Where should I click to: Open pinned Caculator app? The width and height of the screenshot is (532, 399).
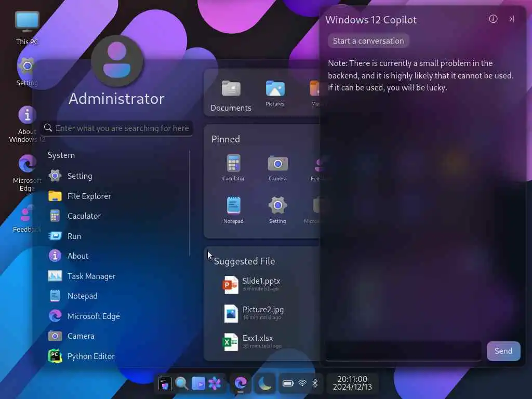coord(233,168)
